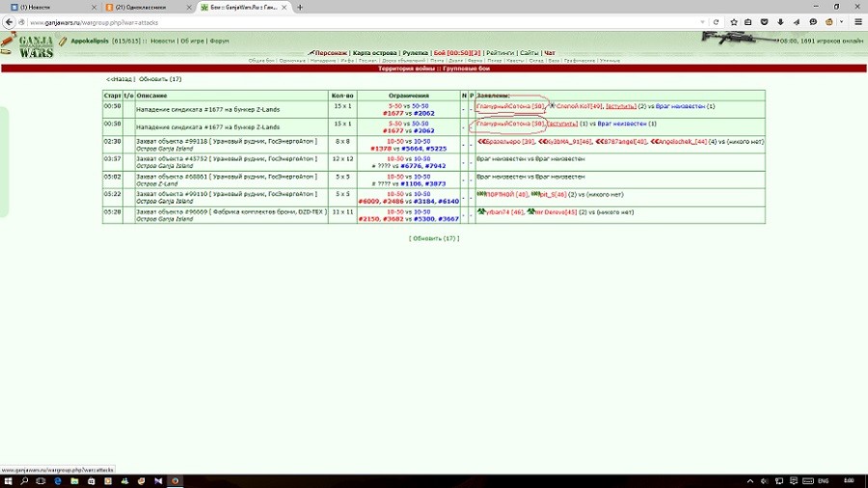
Task: Open player Ky3bMA_91[46] profile
Action: tap(569, 142)
